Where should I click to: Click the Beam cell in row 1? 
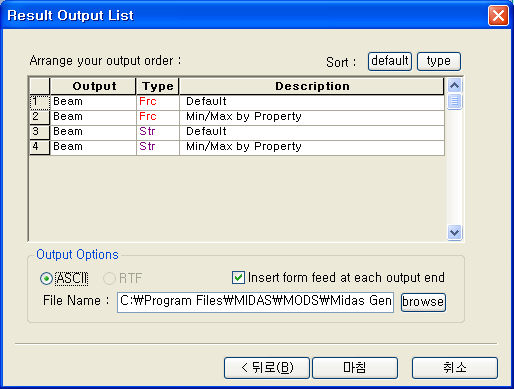pos(93,102)
